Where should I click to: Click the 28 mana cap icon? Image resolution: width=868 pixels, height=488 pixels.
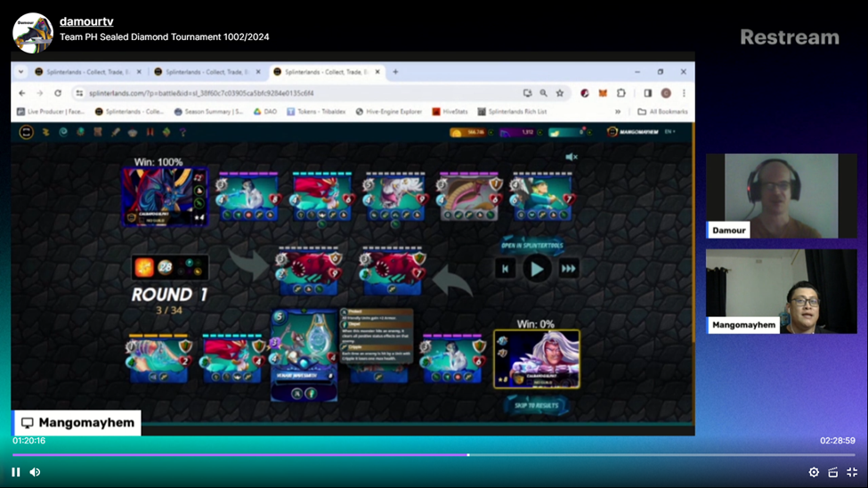click(x=165, y=267)
